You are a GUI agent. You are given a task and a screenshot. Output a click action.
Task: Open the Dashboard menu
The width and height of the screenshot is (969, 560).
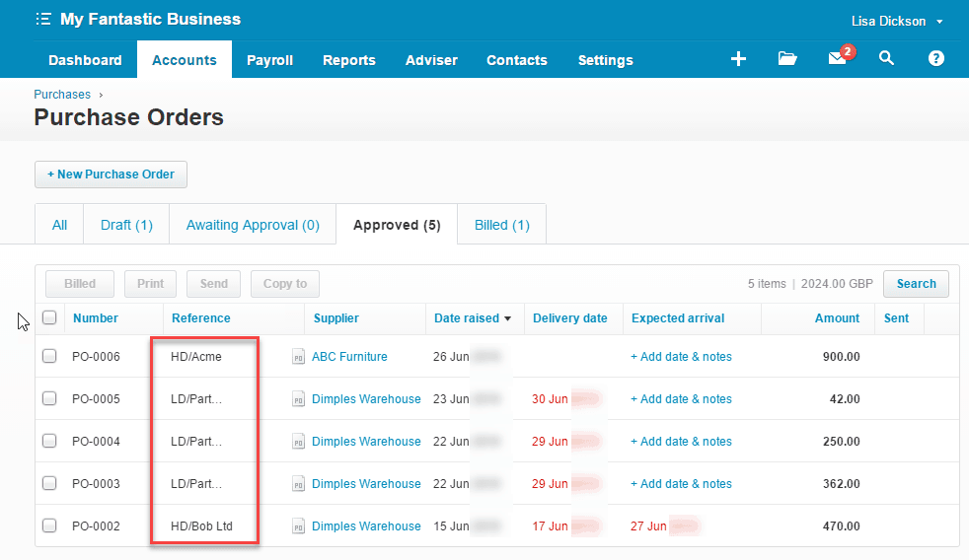85,60
